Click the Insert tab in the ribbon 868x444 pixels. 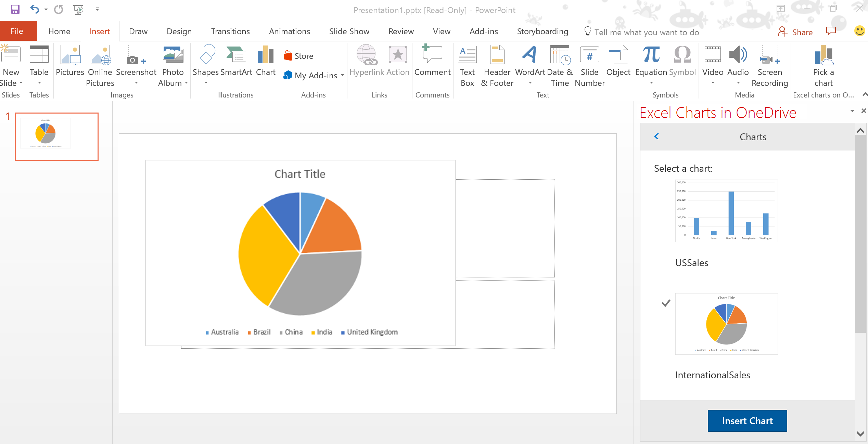[99, 31]
